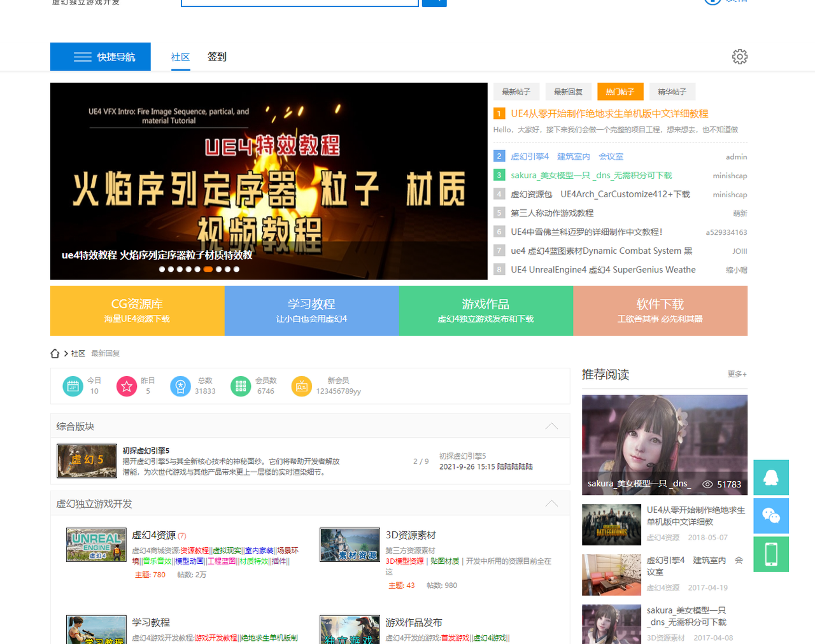Open author link minishcap for sakura thread
Viewport: 815px width, 644px height.
tap(730, 176)
